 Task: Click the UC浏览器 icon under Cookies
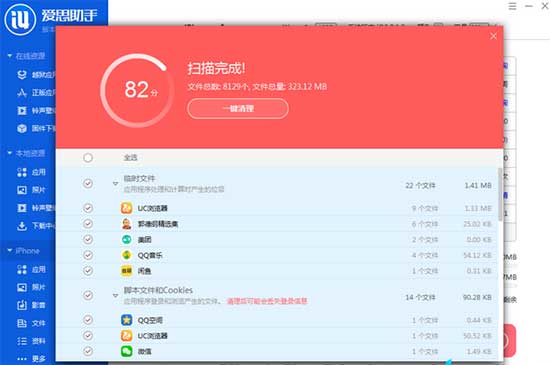coord(127,336)
